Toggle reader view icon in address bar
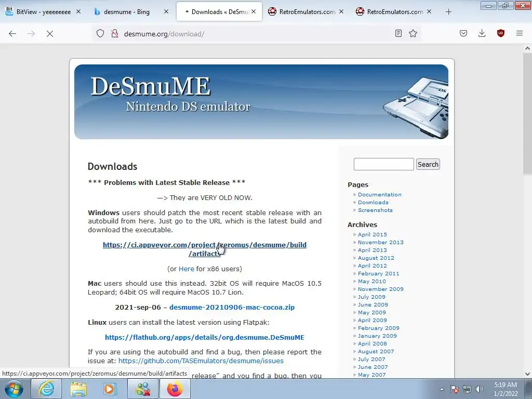 398,33
